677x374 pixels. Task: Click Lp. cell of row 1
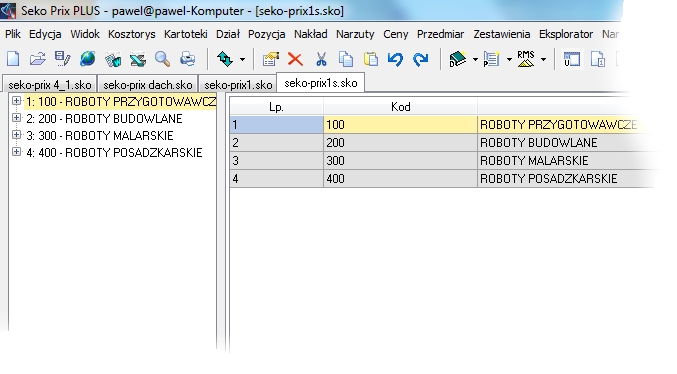tap(276, 125)
